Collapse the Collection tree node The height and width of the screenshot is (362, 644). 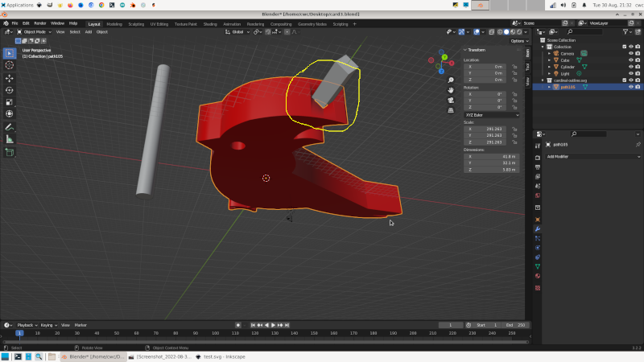[543, 47]
